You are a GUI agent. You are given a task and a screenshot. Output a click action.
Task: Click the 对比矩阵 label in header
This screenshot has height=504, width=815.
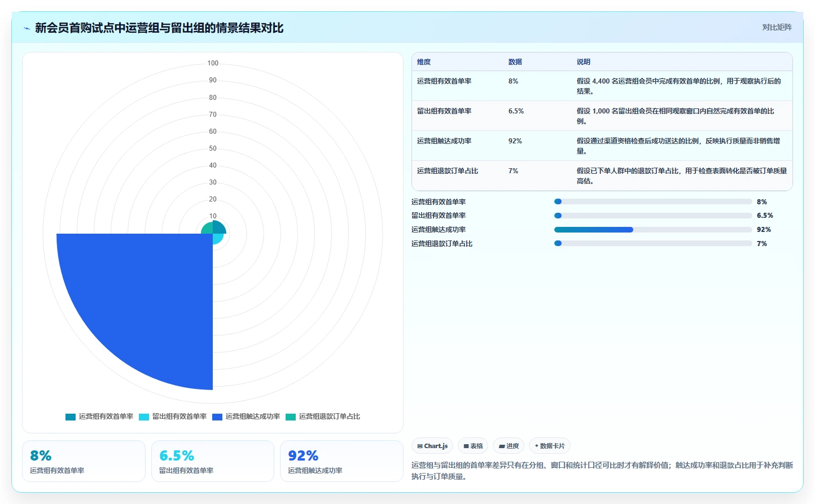(x=777, y=27)
